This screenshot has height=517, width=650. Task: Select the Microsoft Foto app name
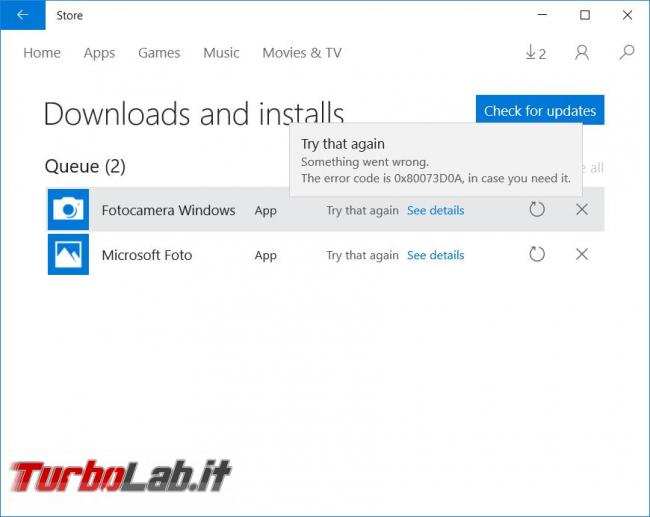tap(147, 255)
